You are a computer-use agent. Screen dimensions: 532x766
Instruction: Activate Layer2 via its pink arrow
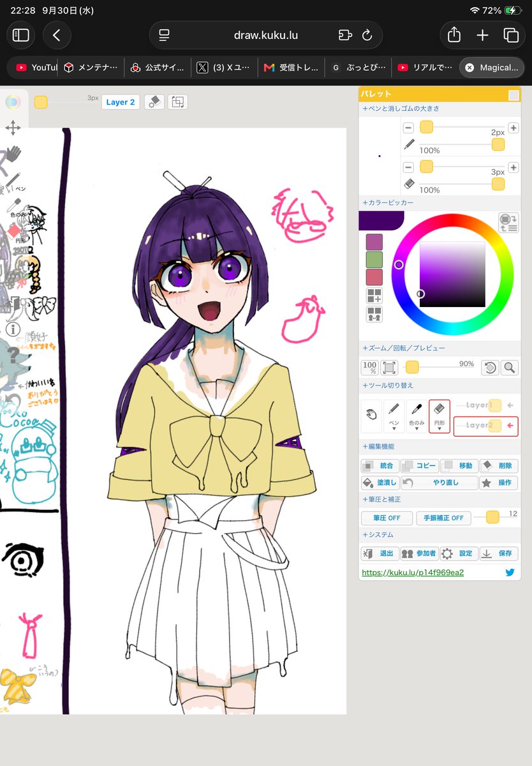[510, 425]
